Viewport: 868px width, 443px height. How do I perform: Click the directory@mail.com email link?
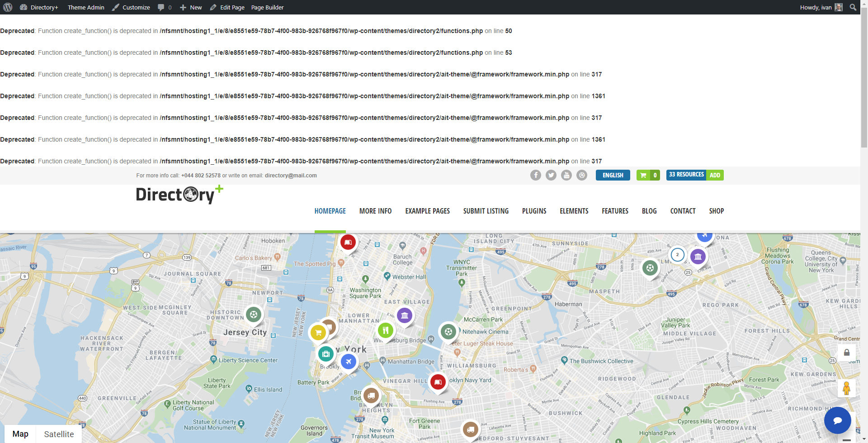coord(291,176)
